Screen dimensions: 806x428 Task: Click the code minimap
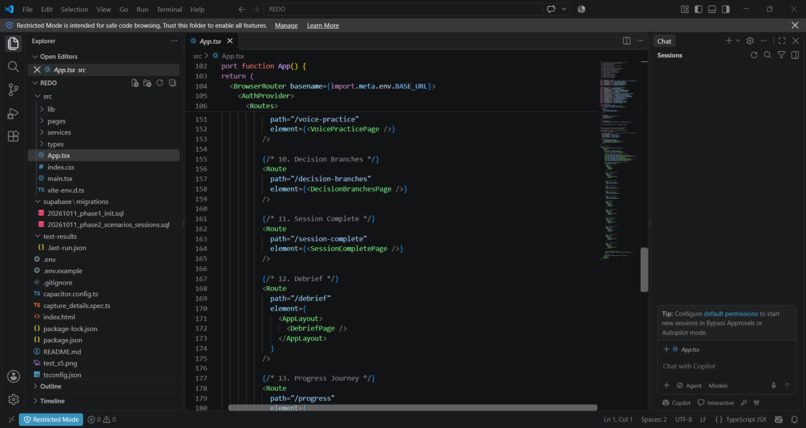618,160
